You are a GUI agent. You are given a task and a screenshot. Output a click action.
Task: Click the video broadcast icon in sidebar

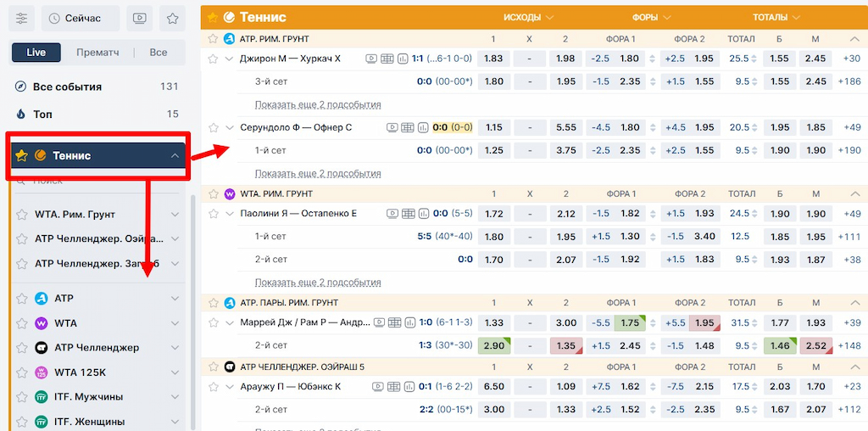[x=140, y=19]
